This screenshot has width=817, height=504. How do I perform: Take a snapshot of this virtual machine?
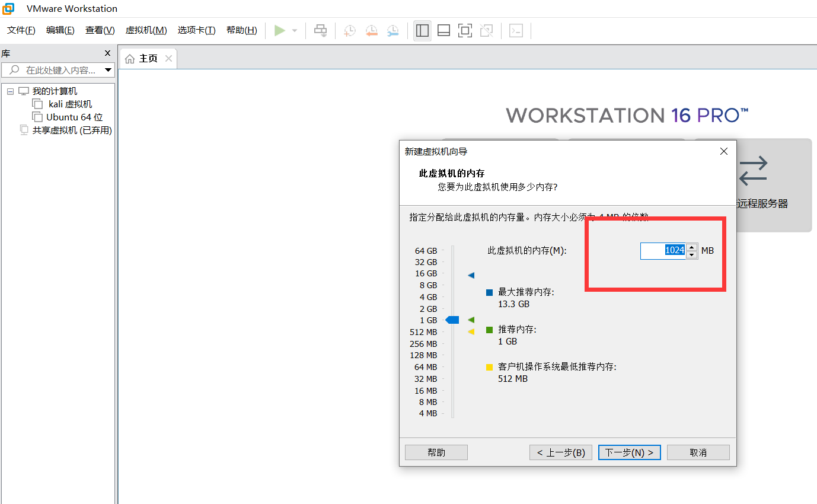(x=350, y=31)
